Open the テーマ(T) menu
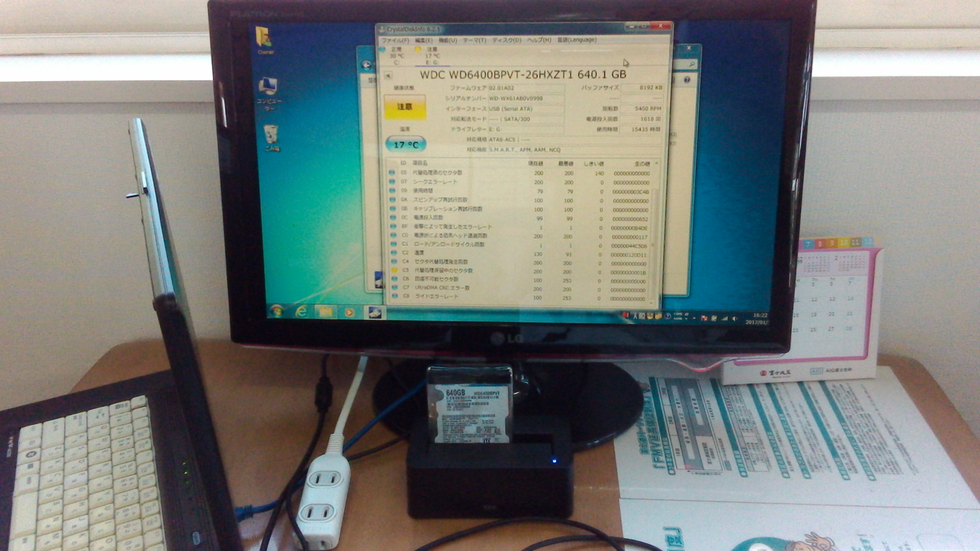Image resolution: width=980 pixels, height=551 pixels. [474, 40]
